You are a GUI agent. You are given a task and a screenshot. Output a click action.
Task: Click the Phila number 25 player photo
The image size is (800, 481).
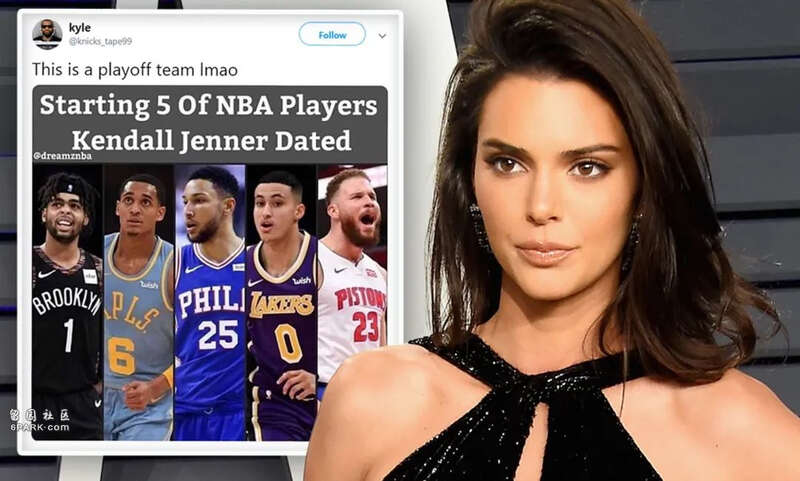click(x=210, y=302)
